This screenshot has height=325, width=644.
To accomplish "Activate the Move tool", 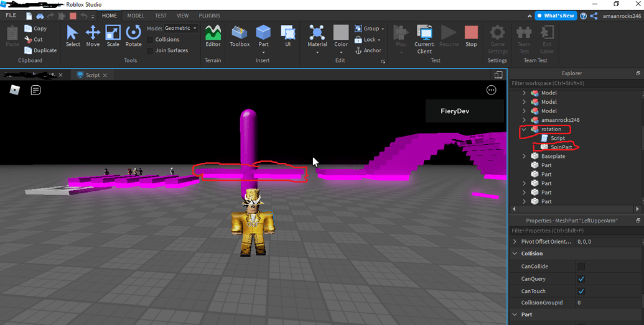I will click(x=93, y=35).
